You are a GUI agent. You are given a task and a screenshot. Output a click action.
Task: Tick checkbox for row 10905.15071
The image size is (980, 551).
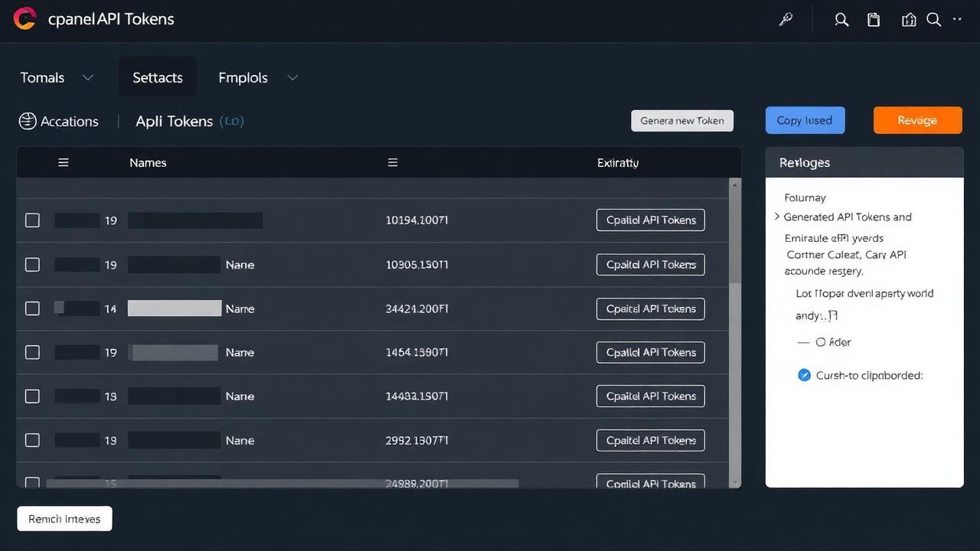click(32, 265)
